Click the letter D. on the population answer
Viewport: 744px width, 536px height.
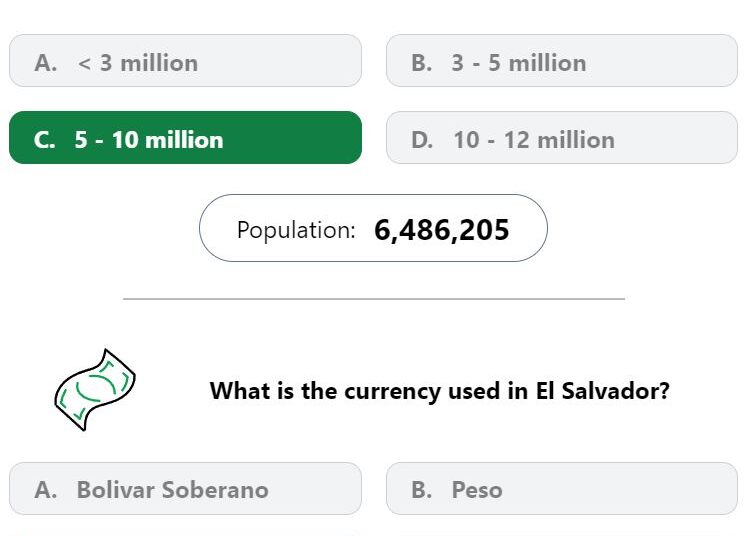(422, 140)
